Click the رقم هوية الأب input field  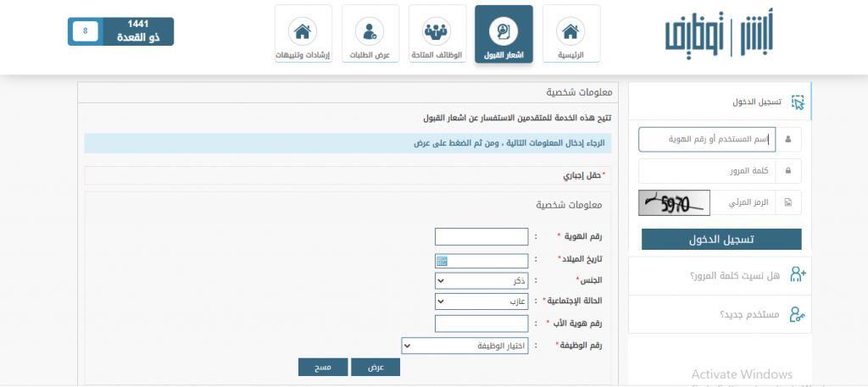coord(481,323)
